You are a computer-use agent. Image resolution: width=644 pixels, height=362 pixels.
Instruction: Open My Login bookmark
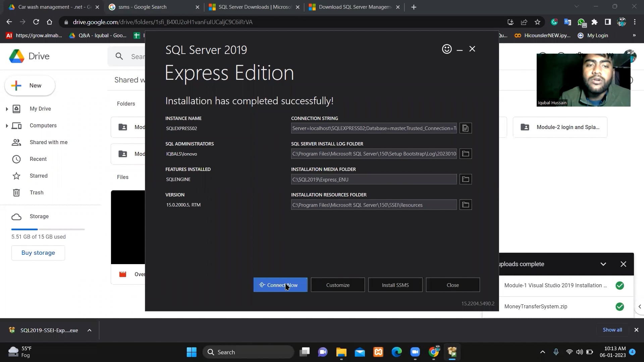pos(593,35)
